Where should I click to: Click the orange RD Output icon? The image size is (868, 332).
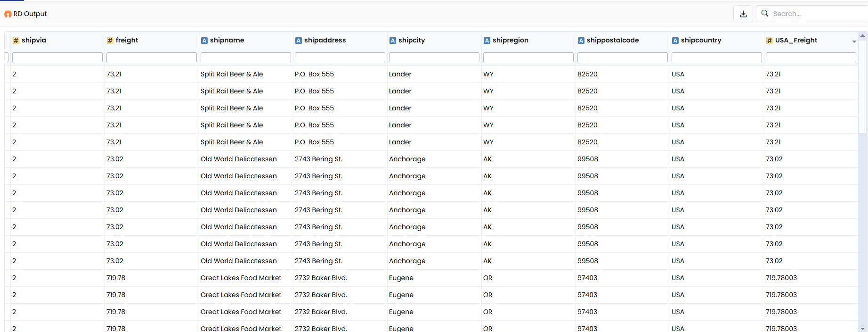pyautogui.click(x=8, y=14)
